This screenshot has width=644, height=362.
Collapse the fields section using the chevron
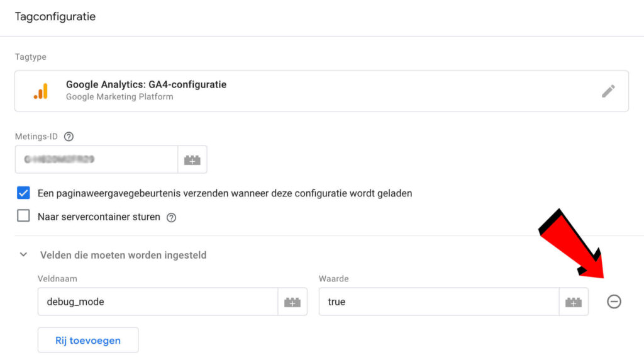click(24, 255)
